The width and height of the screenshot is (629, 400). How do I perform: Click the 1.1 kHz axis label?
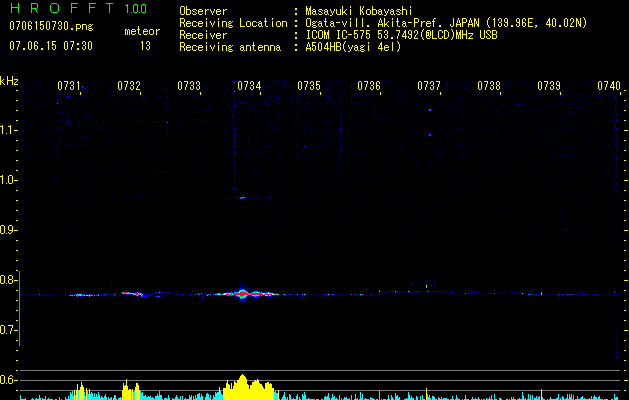[x=7, y=130]
